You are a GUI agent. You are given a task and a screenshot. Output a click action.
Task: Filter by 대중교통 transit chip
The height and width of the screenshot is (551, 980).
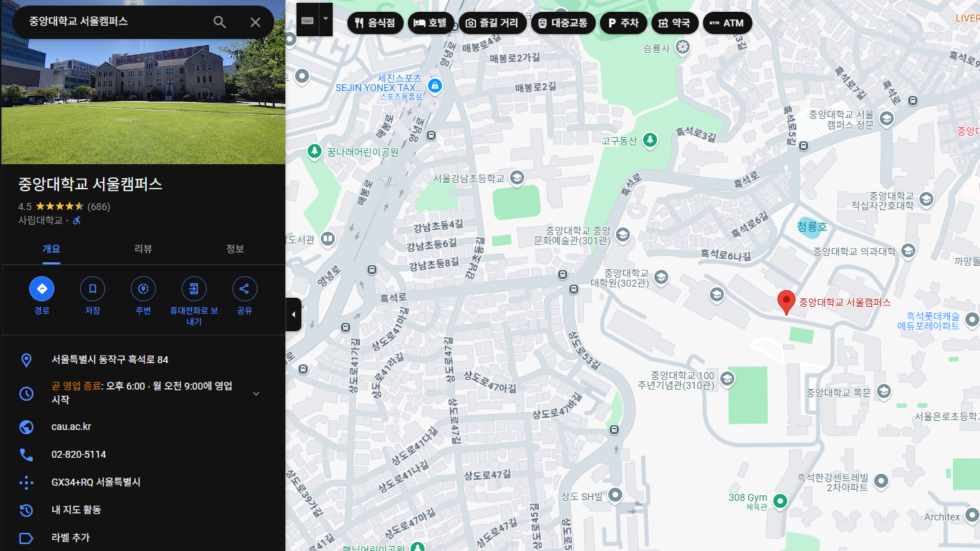[562, 23]
